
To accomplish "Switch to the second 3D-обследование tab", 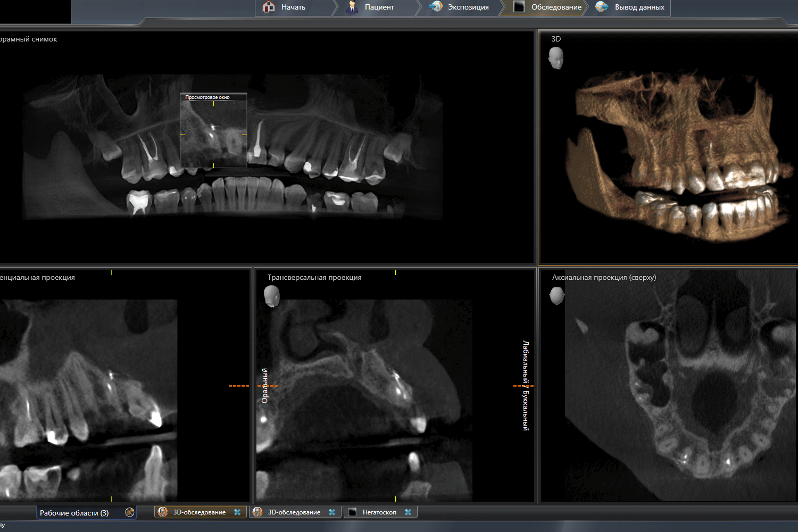I will [x=294, y=512].
